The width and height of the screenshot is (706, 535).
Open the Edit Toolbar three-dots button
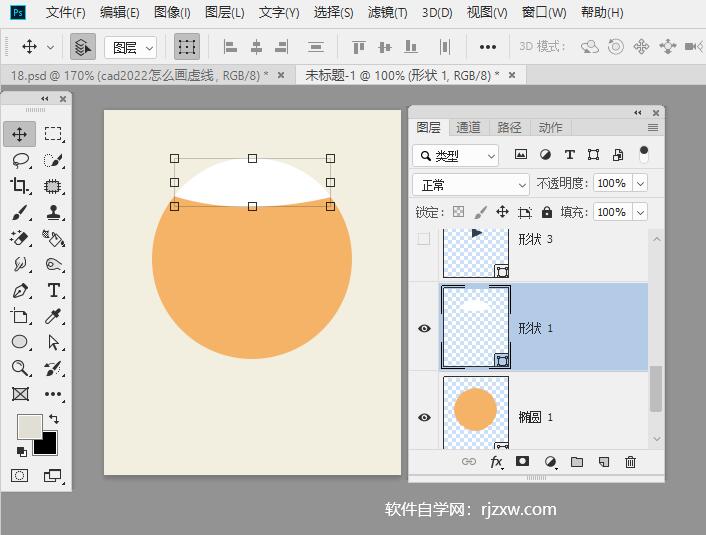(53, 394)
